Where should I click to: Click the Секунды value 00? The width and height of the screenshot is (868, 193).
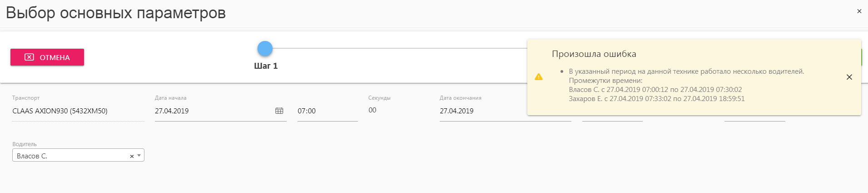click(x=372, y=110)
